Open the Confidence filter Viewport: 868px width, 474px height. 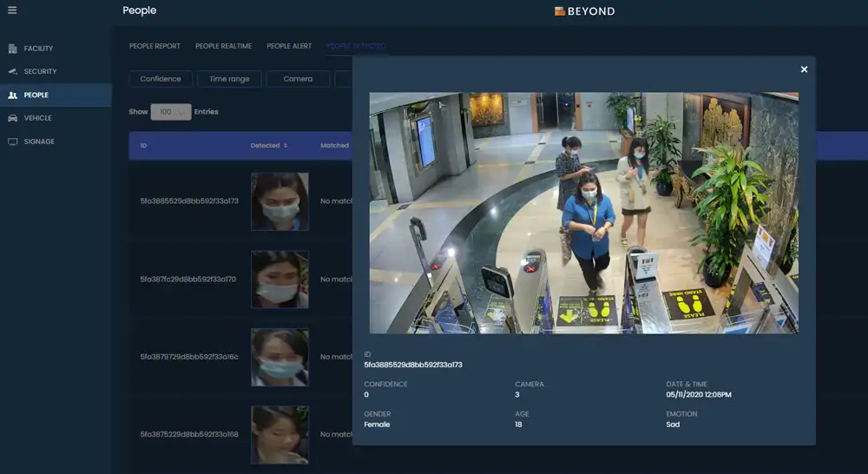(161, 79)
